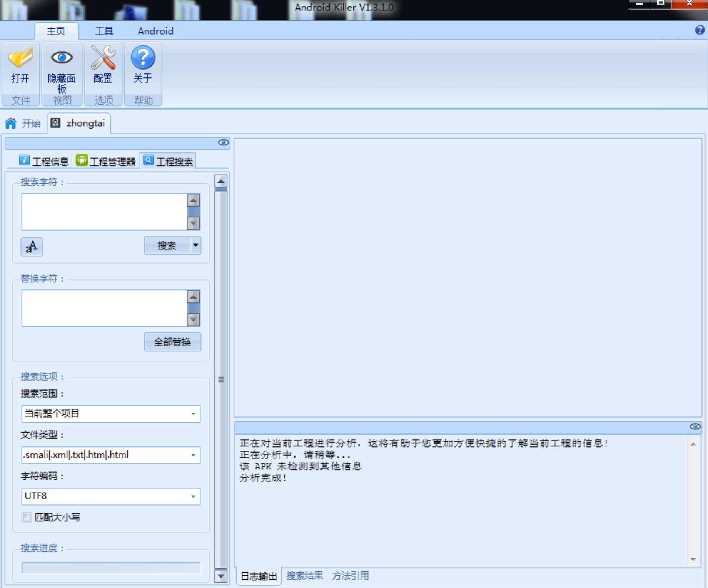
Task: Click replace text box scroll down arrow
Action: 194,320
